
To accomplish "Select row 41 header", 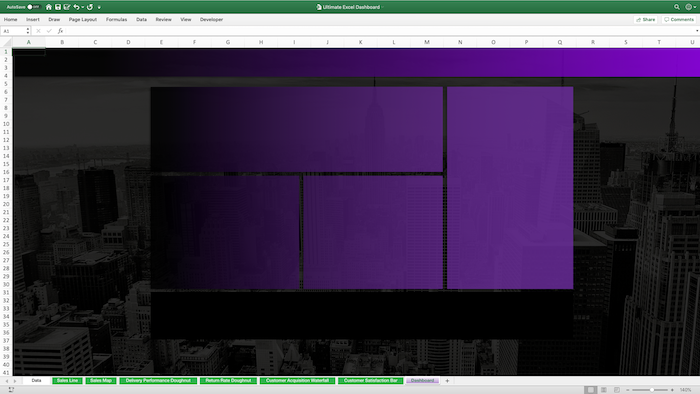I will [x=6, y=373].
